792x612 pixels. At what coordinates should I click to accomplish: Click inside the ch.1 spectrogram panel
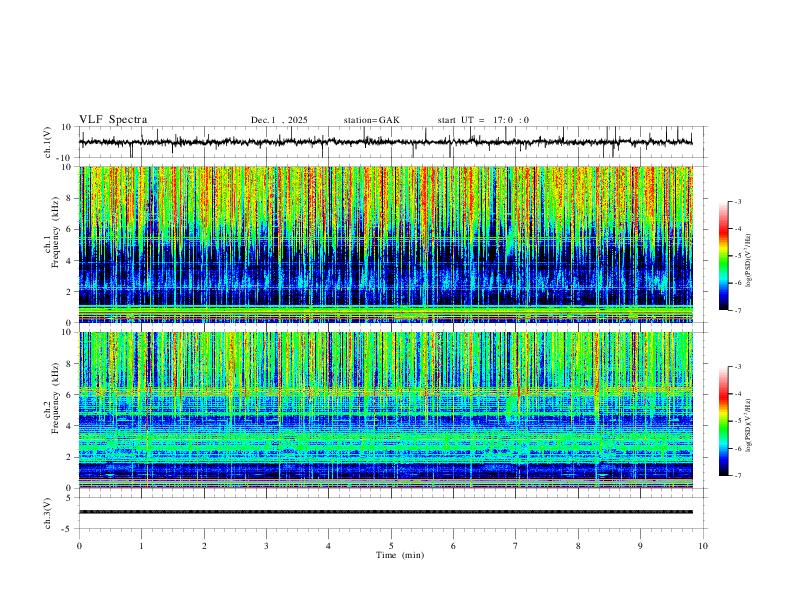(385, 244)
